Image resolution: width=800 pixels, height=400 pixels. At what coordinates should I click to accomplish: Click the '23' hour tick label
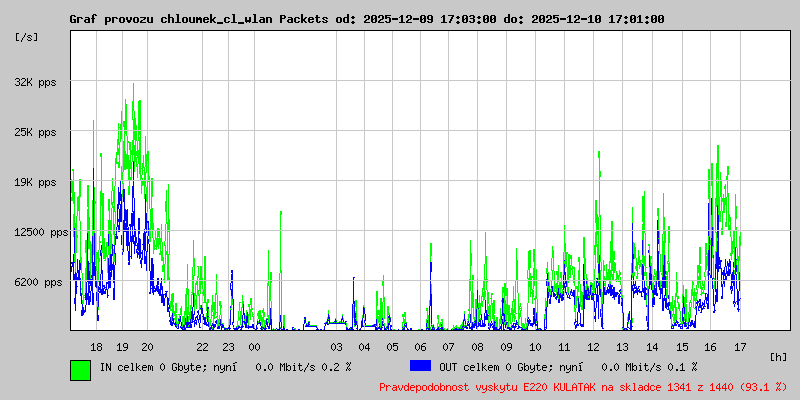[x=229, y=347]
